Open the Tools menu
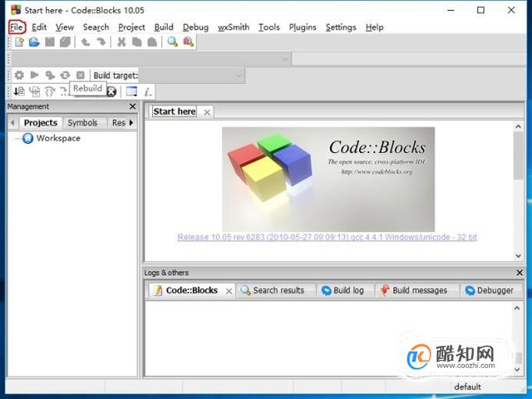 (268, 27)
